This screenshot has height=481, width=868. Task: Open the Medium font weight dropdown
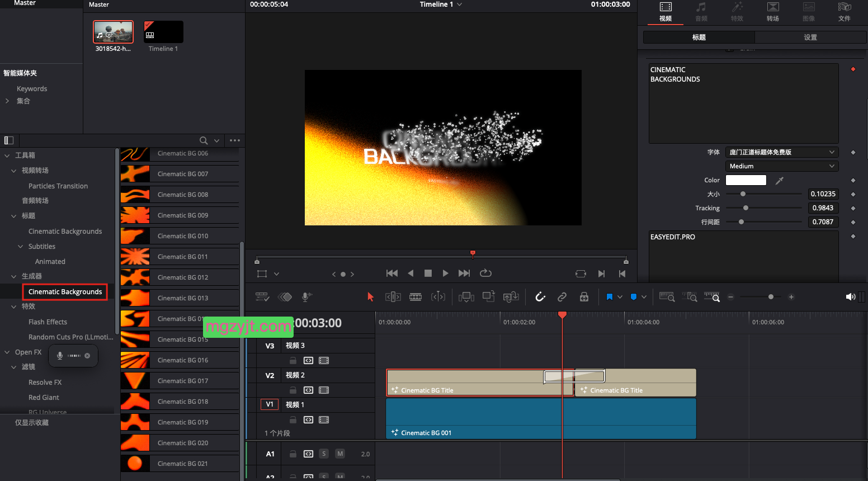782,166
